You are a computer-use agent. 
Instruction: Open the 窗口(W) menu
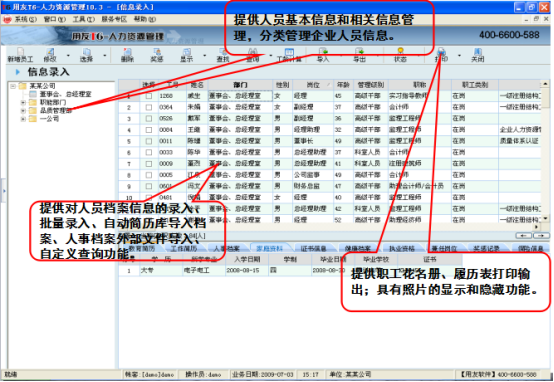[55, 19]
